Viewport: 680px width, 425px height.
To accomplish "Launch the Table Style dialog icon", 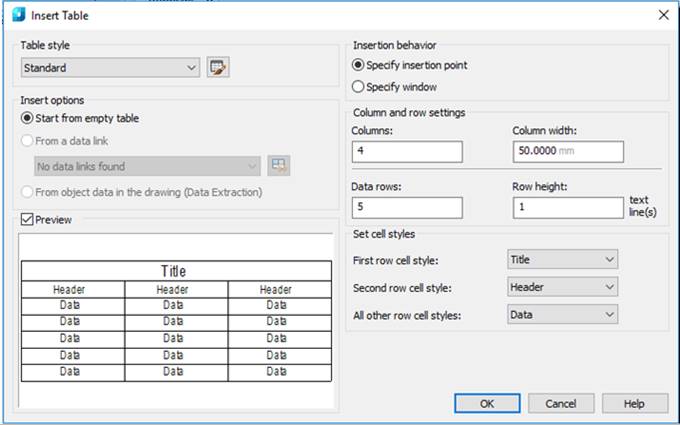I will tap(219, 68).
